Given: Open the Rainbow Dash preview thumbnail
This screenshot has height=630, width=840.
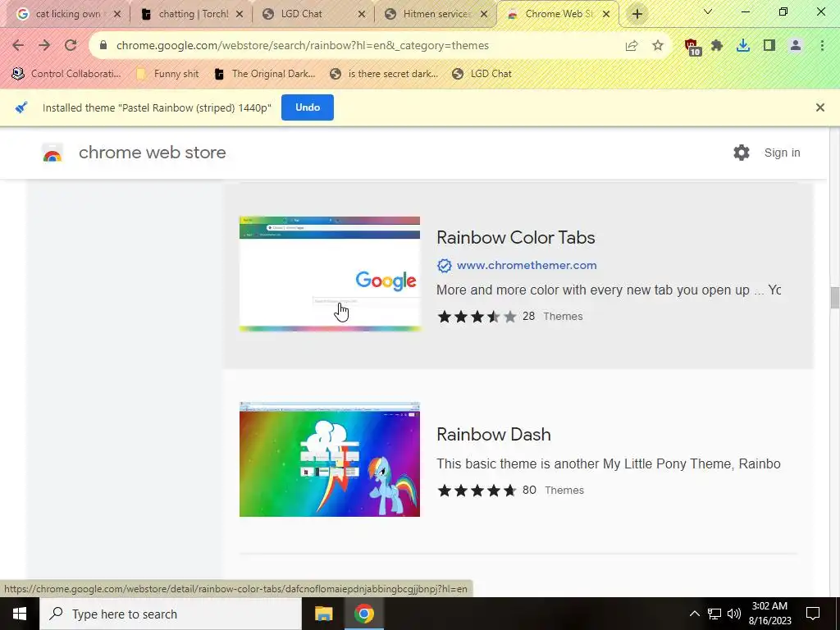Looking at the screenshot, I should pyautogui.click(x=330, y=459).
